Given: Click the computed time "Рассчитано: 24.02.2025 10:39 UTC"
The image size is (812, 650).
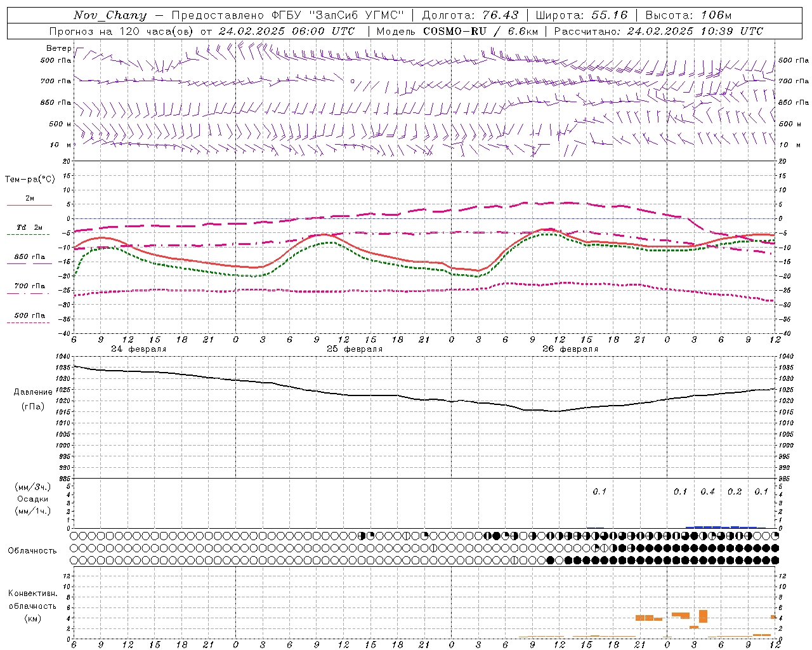Looking at the screenshot, I should [658, 31].
